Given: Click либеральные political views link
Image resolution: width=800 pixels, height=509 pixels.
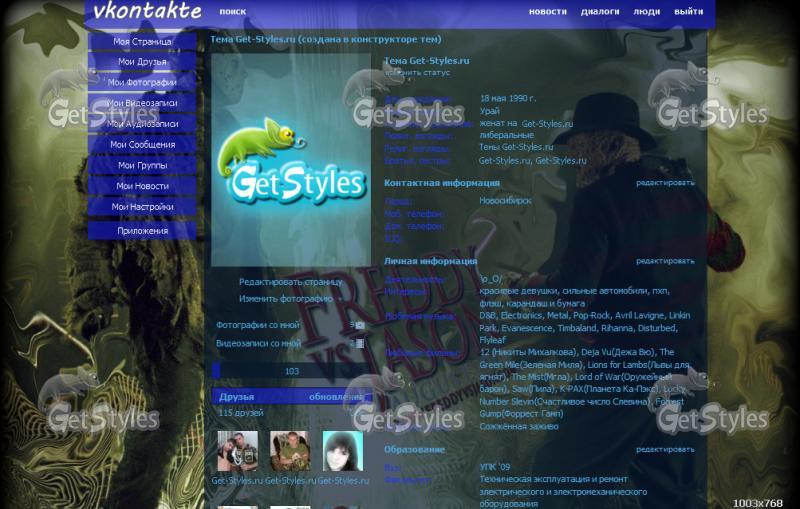Looking at the screenshot, I should [507, 135].
